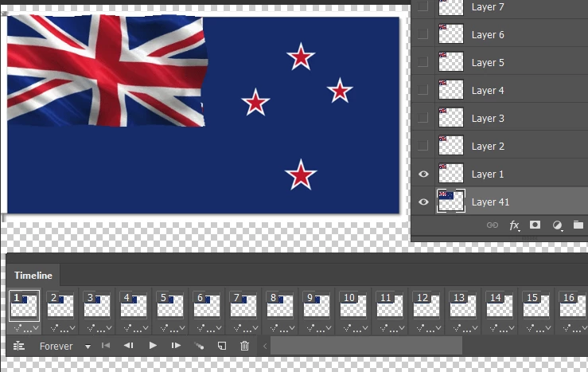Click the Link layers icon

pos(492,225)
